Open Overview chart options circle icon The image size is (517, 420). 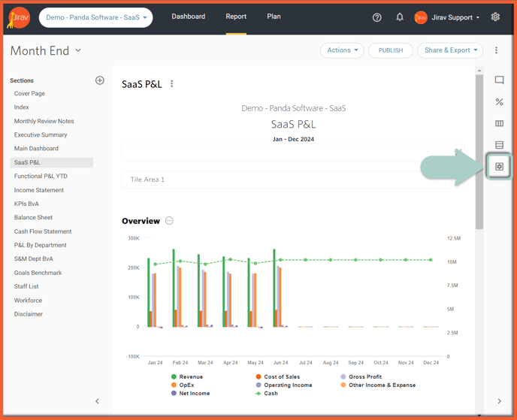point(169,221)
